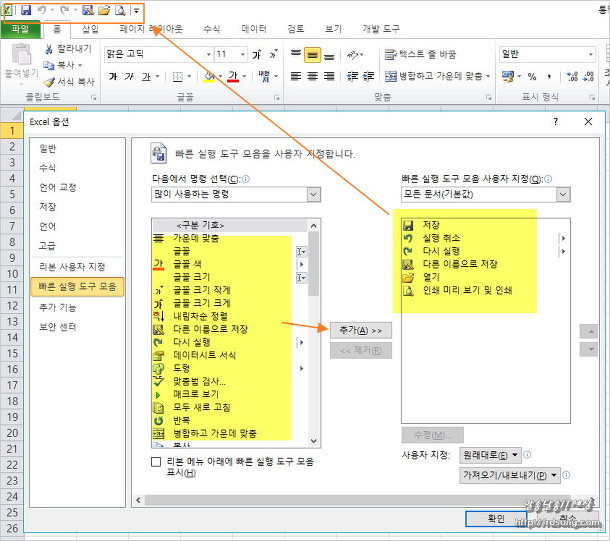Click Wrap Text (텍스트 줄 바꿈) button
Viewport: 610px width, 541px height.
pyautogui.click(x=420, y=54)
